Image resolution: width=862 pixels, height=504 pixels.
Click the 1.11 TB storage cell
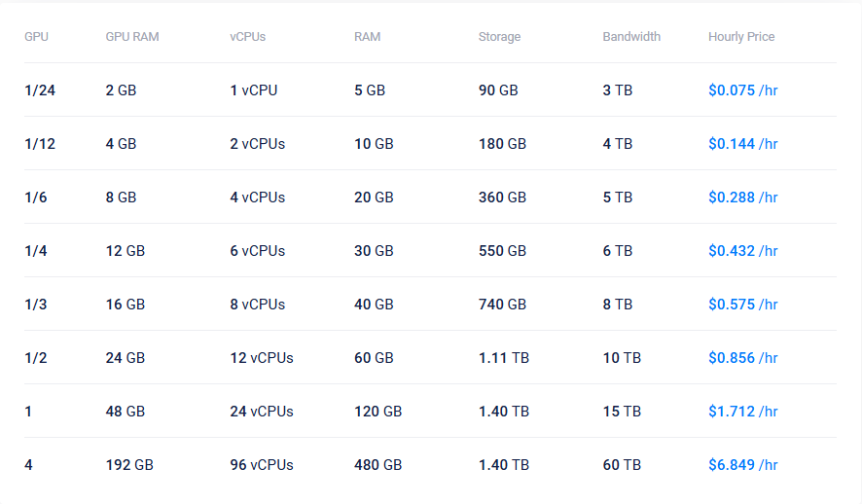(x=504, y=358)
